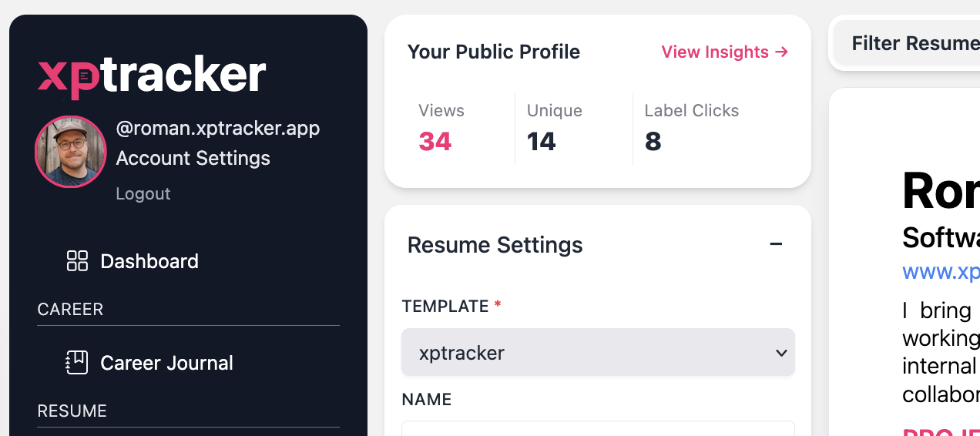Click the Views count 34
This screenshot has height=436, width=980.
(435, 142)
